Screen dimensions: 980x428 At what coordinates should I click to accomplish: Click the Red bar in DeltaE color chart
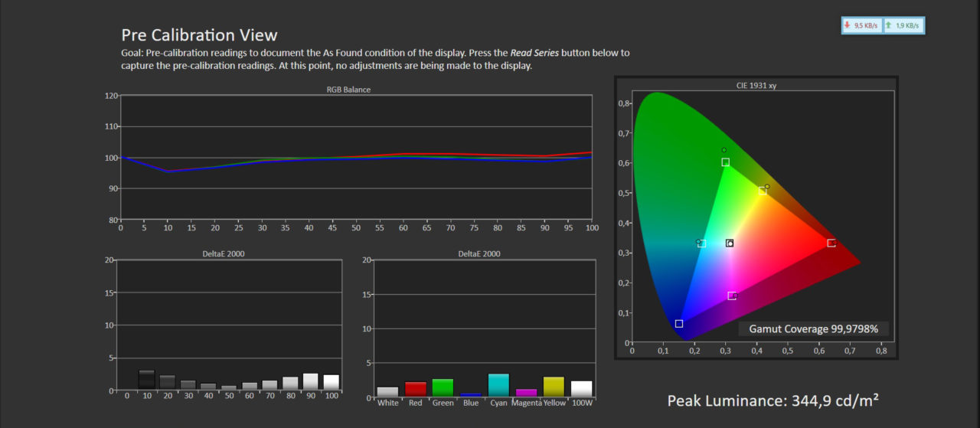tap(416, 389)
